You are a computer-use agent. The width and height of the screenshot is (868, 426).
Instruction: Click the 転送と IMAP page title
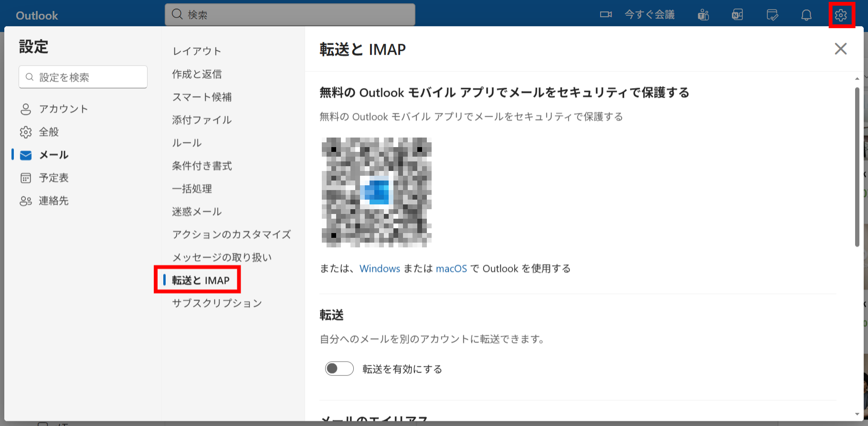pyautogui.click(x=362, y=49)
